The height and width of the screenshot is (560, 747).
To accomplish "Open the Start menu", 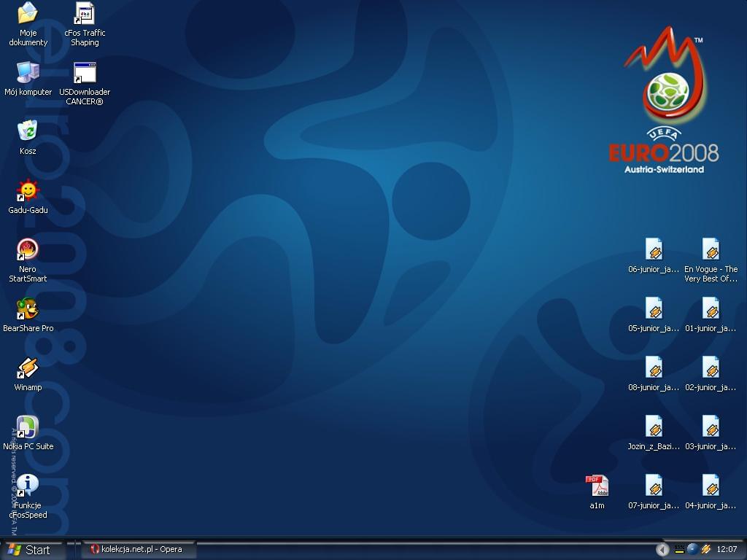I will tap(29, 550).
